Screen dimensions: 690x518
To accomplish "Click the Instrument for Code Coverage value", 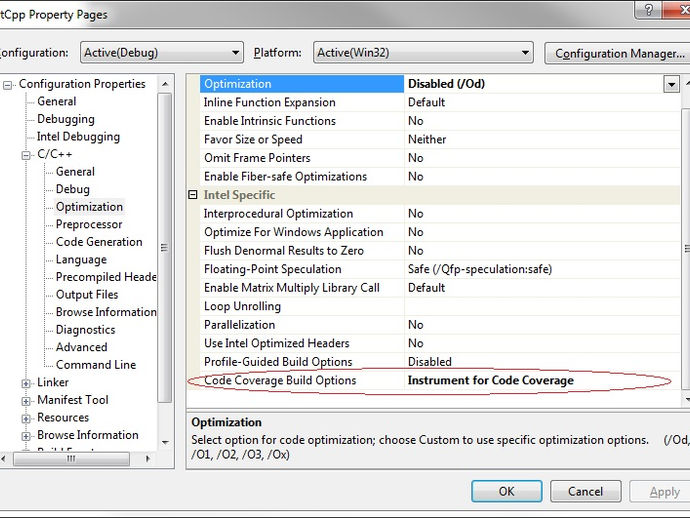I will click(491, 380).
